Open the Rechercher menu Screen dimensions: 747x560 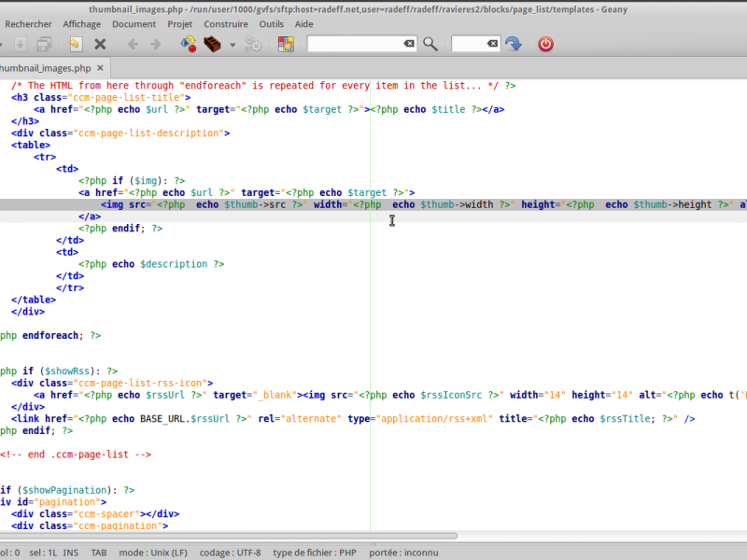(x=28, y=24)
